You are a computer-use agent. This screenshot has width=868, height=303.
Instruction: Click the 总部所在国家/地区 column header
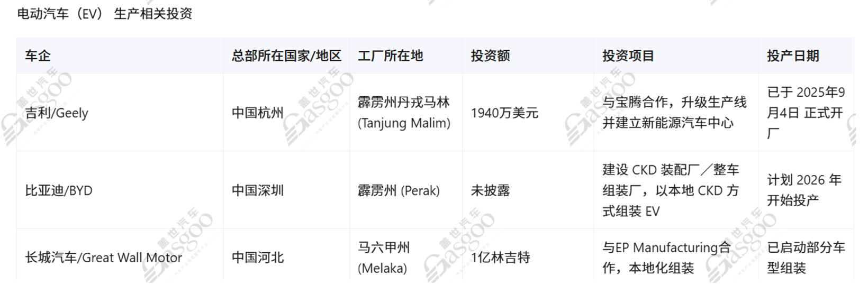[x=286, y=56]
